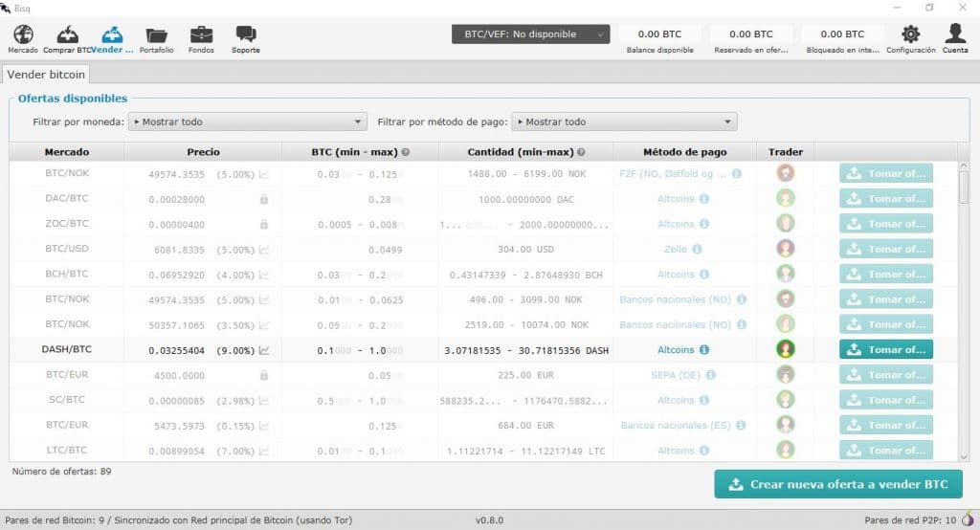
Task: Click scrollbar up arrow of offers list
Action: click(x=964, y=166)
